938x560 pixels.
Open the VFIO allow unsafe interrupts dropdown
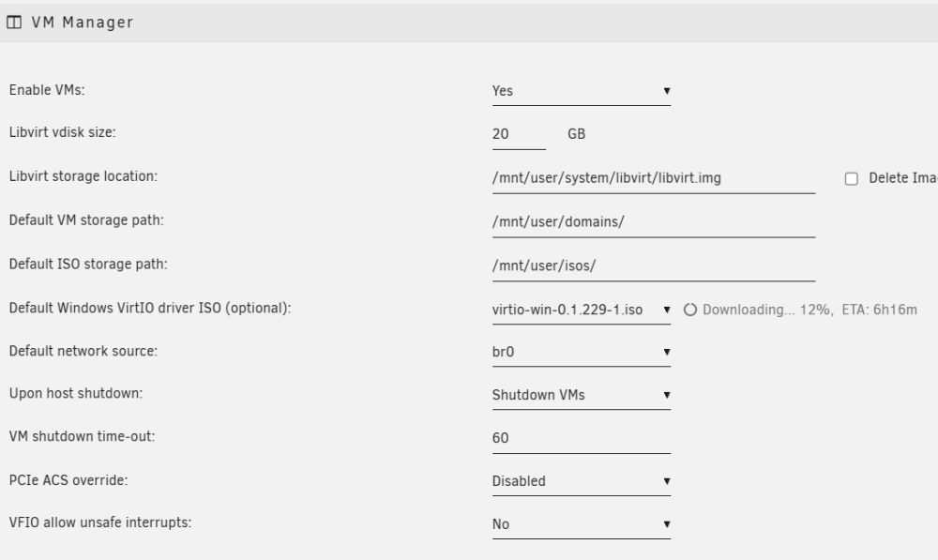581,524
